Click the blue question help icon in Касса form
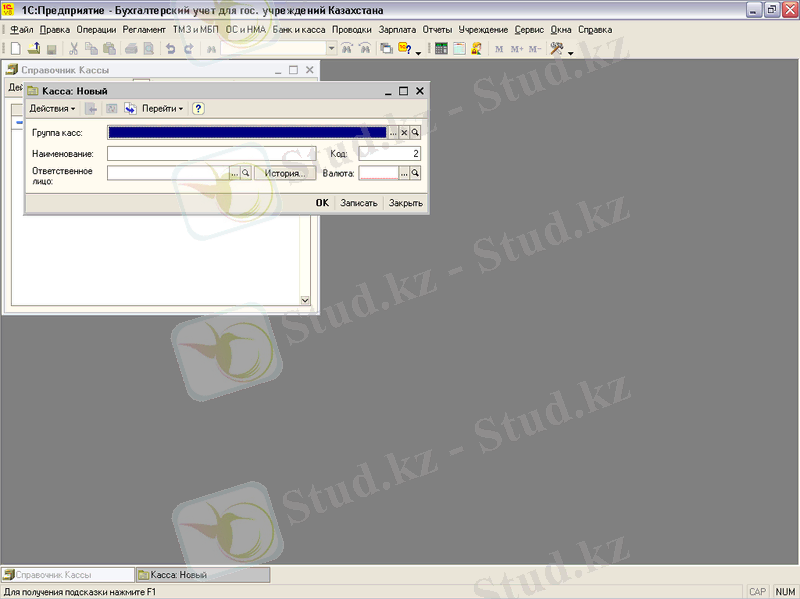The width and height of the screenshot is (800, 599). click(x=198, y=108)
